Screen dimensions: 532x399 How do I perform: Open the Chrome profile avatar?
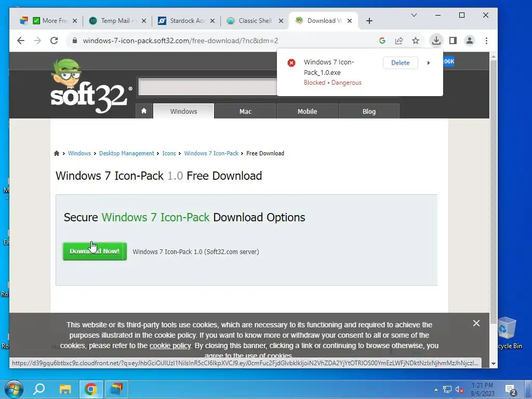tap(470, 41)
